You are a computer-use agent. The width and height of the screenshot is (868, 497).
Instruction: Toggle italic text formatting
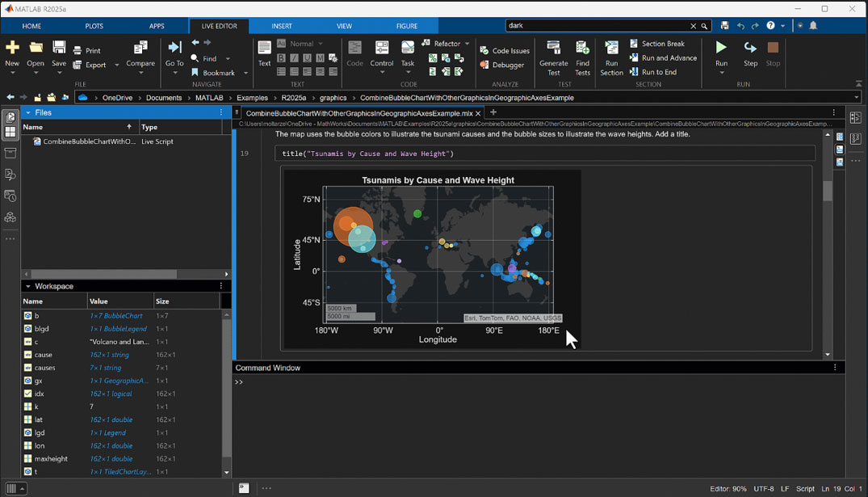point(293,57)
